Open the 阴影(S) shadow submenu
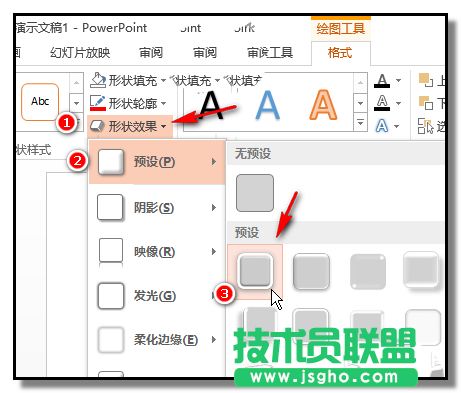461x393 pixels. (x=157, y=208)
